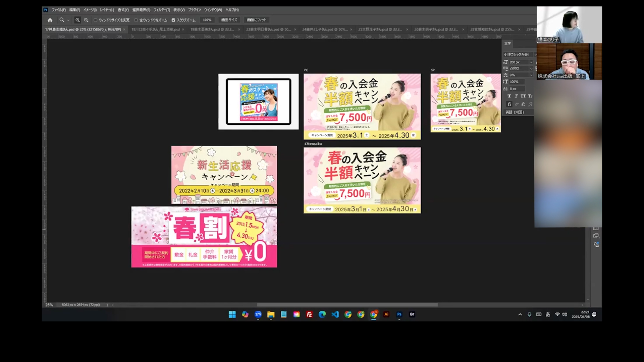This screenshot has height=362, width=644.
Task: Click the 100% zoom button
Action: click(x=207, y=20)
